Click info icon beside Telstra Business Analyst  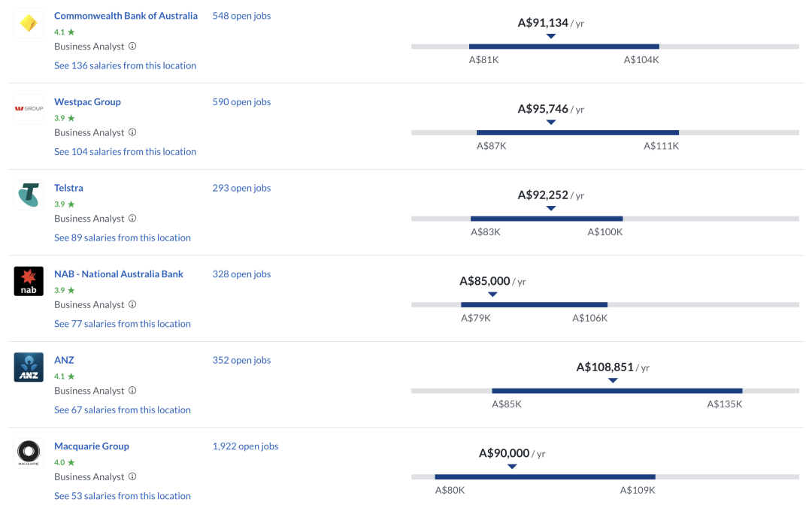pyautogui.click(x=132, y=219)
